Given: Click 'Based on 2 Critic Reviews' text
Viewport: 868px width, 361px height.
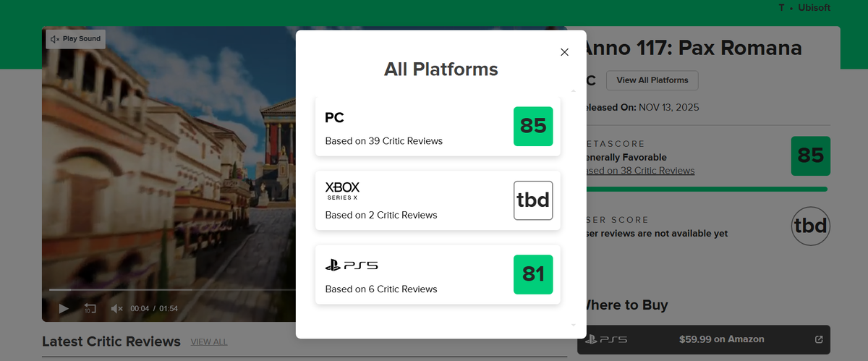Looking at the screenshot, I should tap(381, 215).
